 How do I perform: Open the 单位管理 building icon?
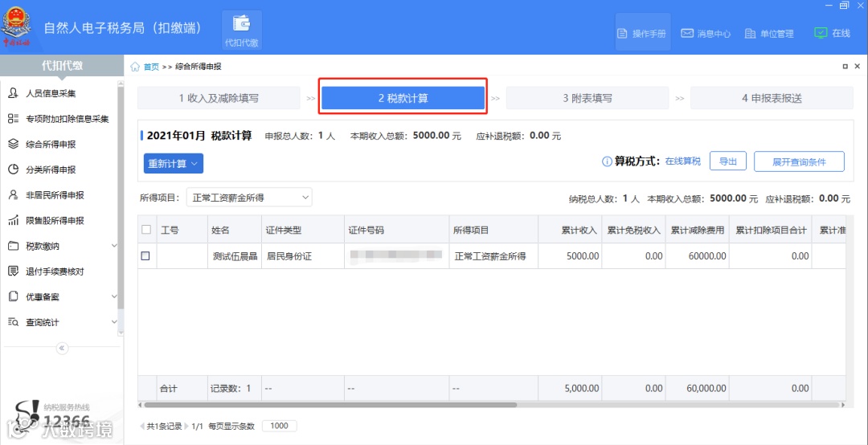(x=750, y=33)
